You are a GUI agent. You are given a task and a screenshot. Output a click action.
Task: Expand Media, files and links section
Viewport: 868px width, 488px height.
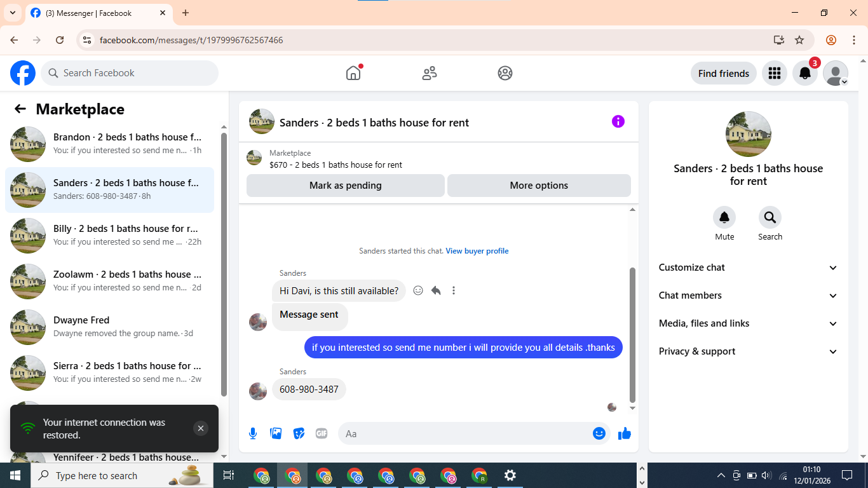[749, 323]
